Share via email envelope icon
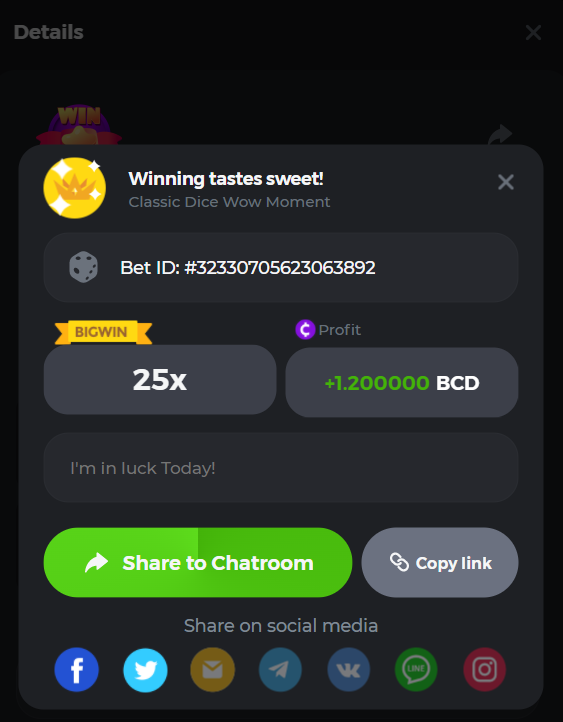Viewport: 563px width, 722px height. [213, 670]
